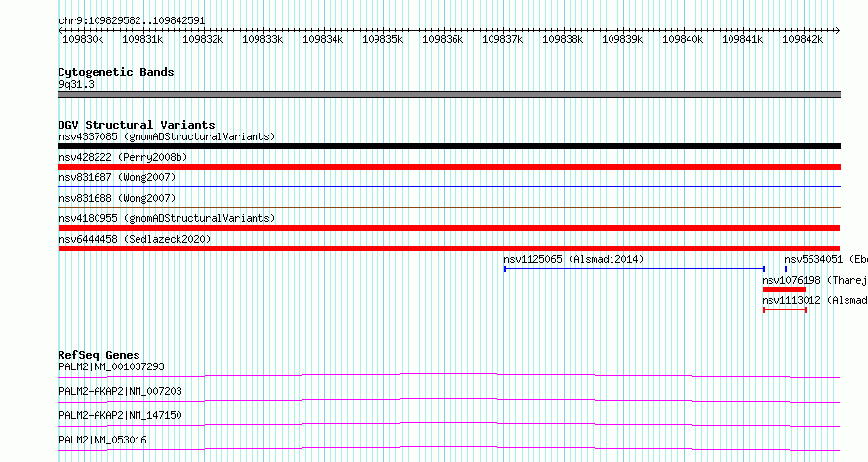Screen dimensions: 868x462
Task: Click the chr9:109829582..109842591 coordinate label
Action: pyautogui.click(x=132, y=21)
